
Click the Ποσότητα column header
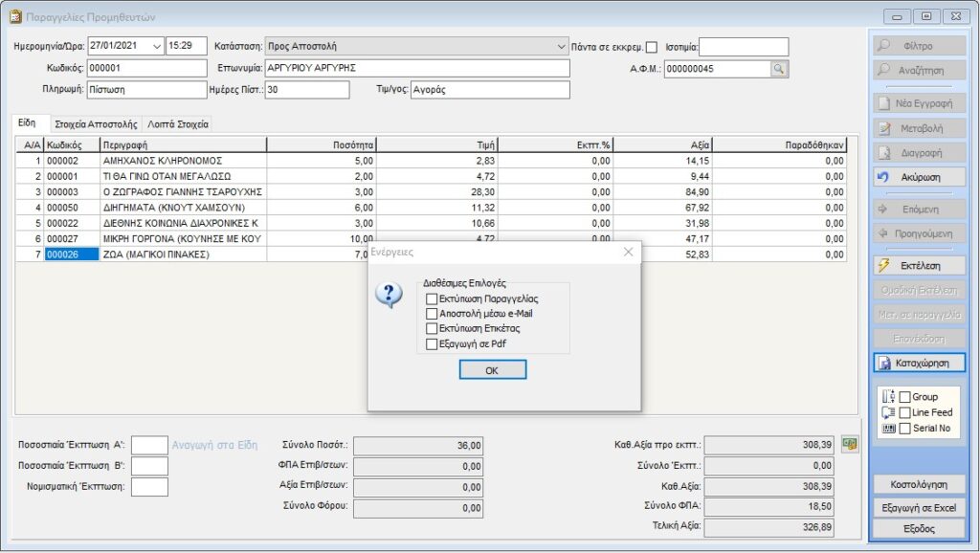click(322, 145)
